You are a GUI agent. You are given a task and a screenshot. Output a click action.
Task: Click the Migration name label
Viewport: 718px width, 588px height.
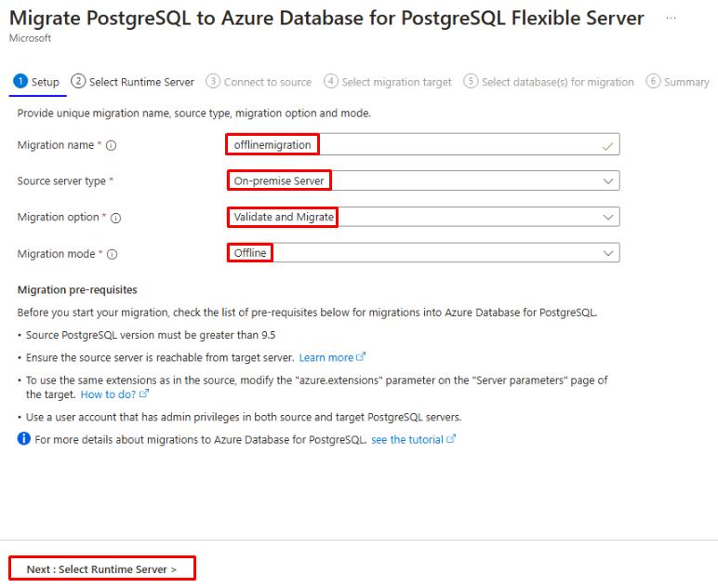56,145
